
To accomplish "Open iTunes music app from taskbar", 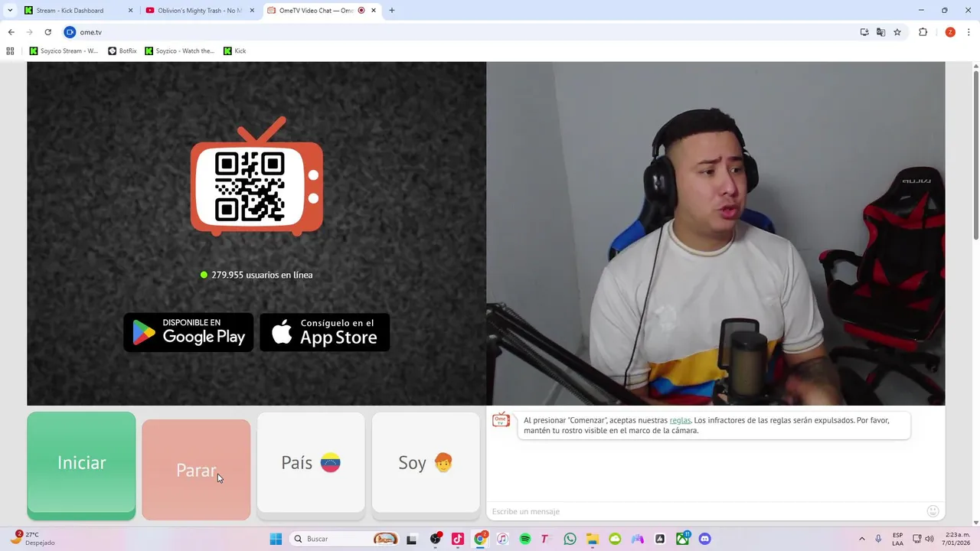I will (502, 539).
